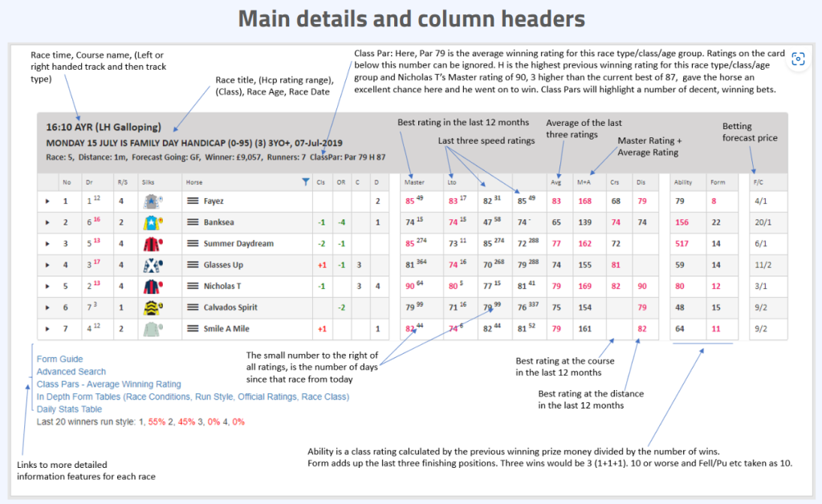Click M+A value 169 for Nicholas T
This screenshot has width=822, height=504.
tap(585, 287)
